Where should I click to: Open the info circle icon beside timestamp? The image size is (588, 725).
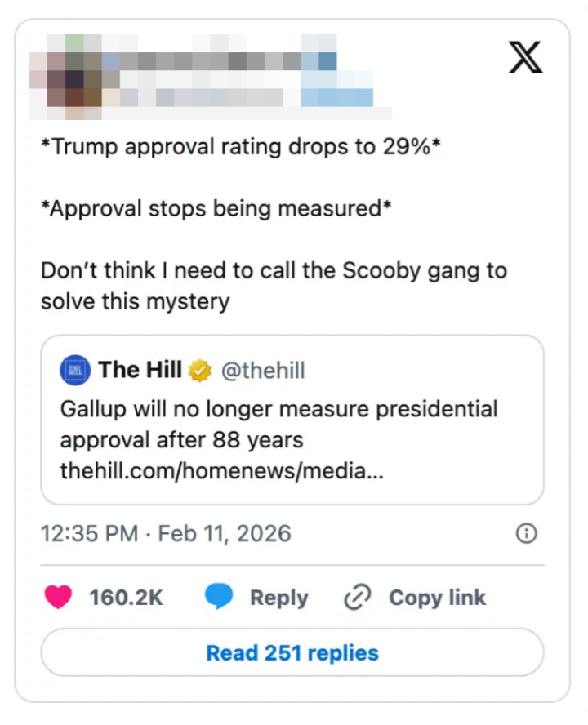[x=528, y=534]
